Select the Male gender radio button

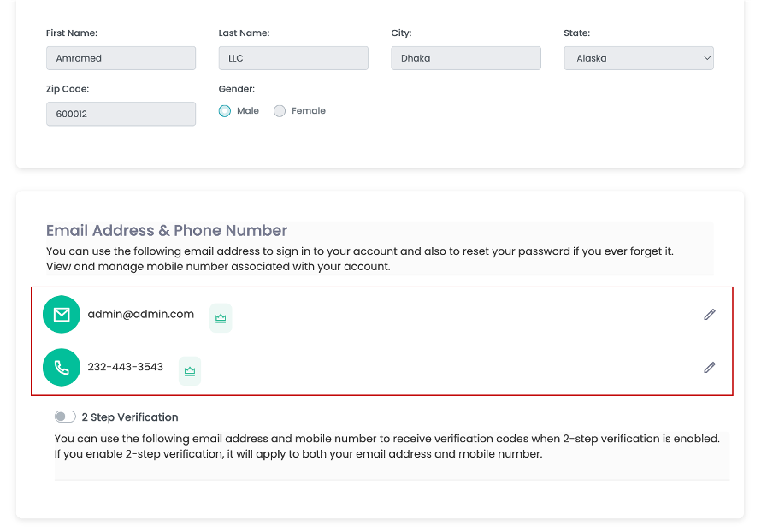[x=225, y=111]
